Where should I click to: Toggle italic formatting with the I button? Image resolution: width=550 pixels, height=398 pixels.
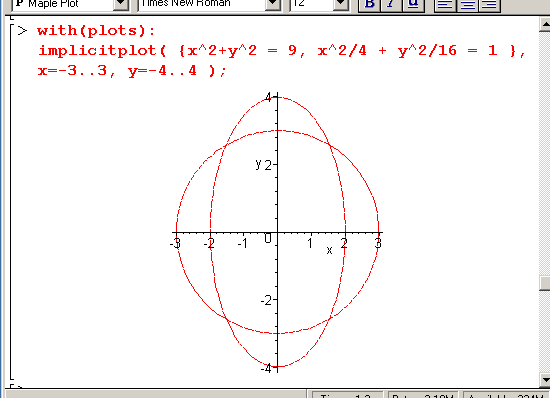click(391, 5)
